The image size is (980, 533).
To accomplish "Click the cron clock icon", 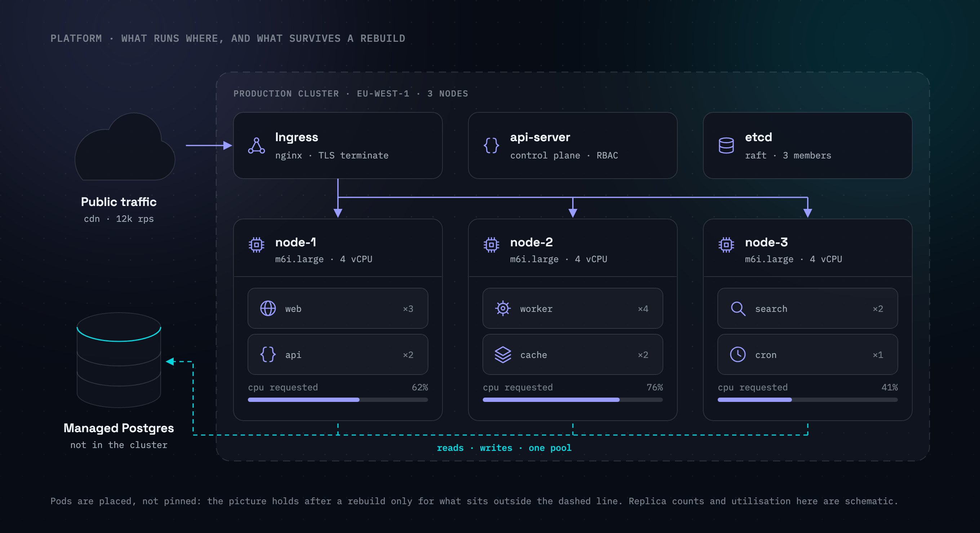I will tap(738, 354).
